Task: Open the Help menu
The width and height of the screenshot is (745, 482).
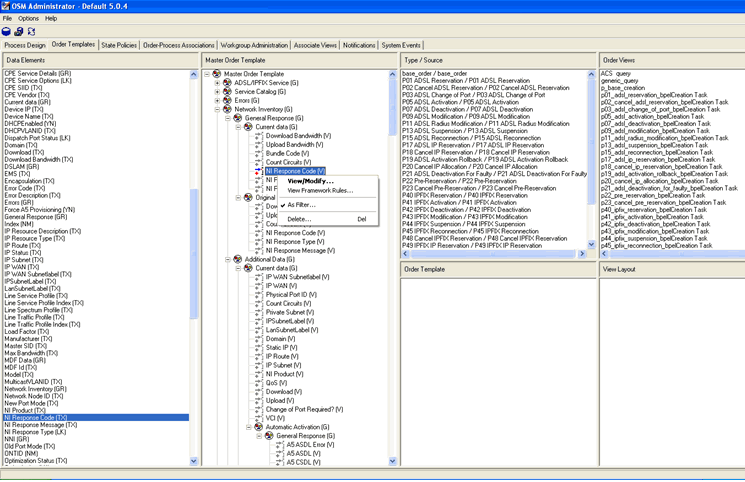Action: tap(51, 19)
